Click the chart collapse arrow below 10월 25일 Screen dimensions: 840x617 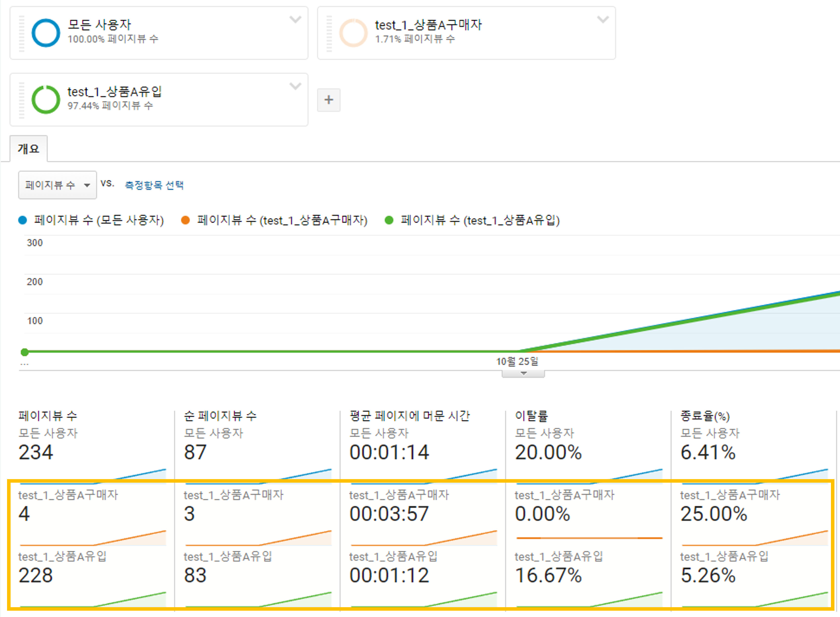point(523,374)
